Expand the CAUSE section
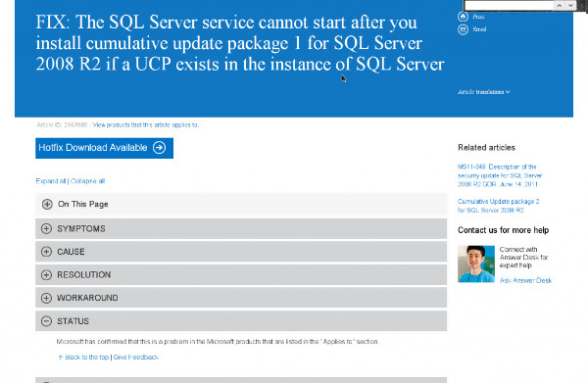 pyautogui.click(x=241, y=252)
